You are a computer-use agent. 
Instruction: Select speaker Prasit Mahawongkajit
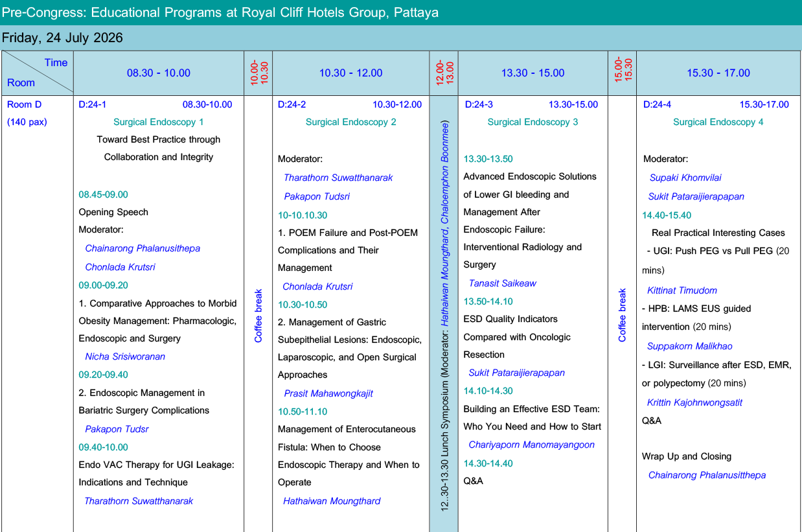[328, 393]
